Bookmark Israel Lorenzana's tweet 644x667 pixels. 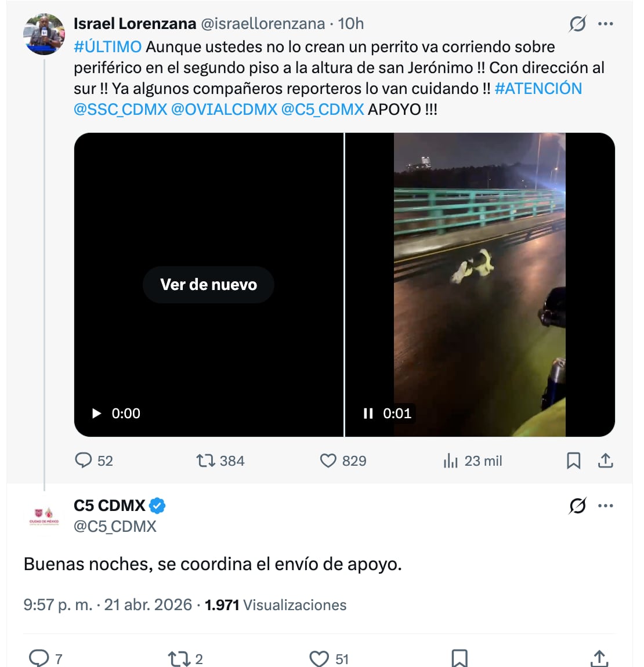574,460
